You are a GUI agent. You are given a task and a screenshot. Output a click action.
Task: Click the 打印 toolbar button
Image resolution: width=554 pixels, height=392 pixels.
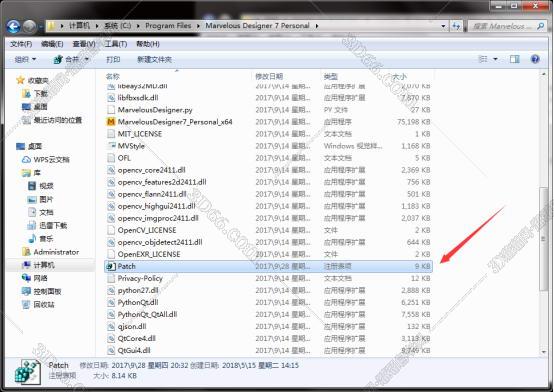(x=113, y=59)
